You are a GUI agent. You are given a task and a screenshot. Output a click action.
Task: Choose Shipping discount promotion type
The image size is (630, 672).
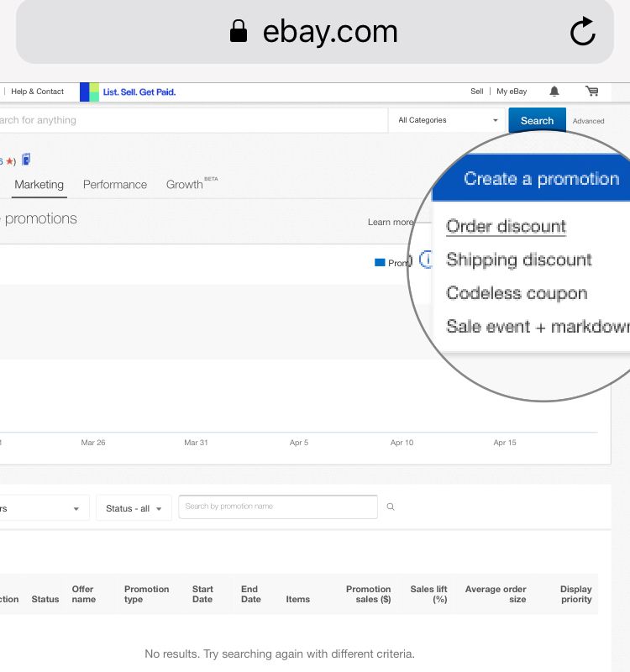point(518,260)
